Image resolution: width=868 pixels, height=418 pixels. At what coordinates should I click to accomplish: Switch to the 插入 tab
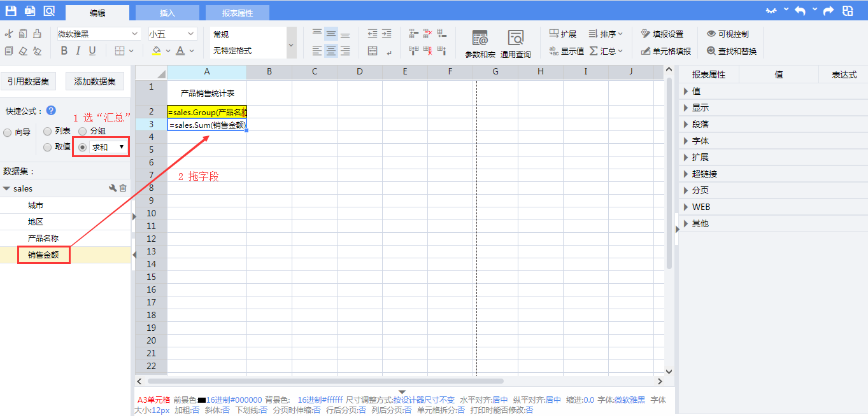click(x=167, y=13)
